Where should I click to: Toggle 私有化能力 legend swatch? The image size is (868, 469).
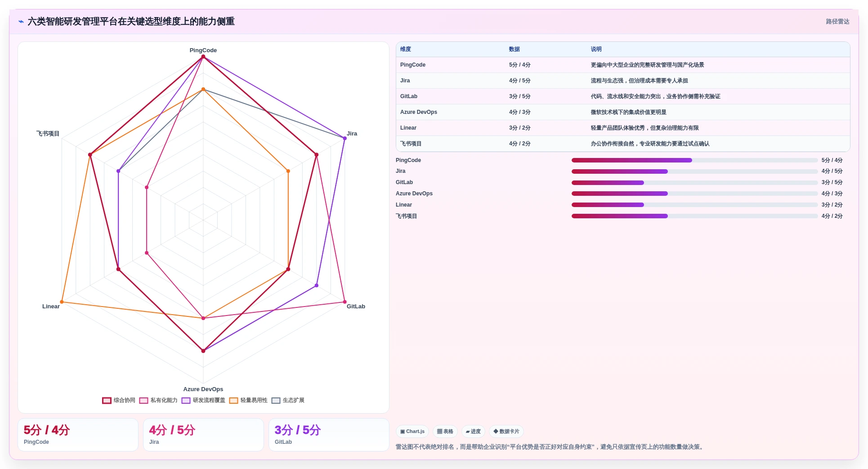(x=143, y=401)
